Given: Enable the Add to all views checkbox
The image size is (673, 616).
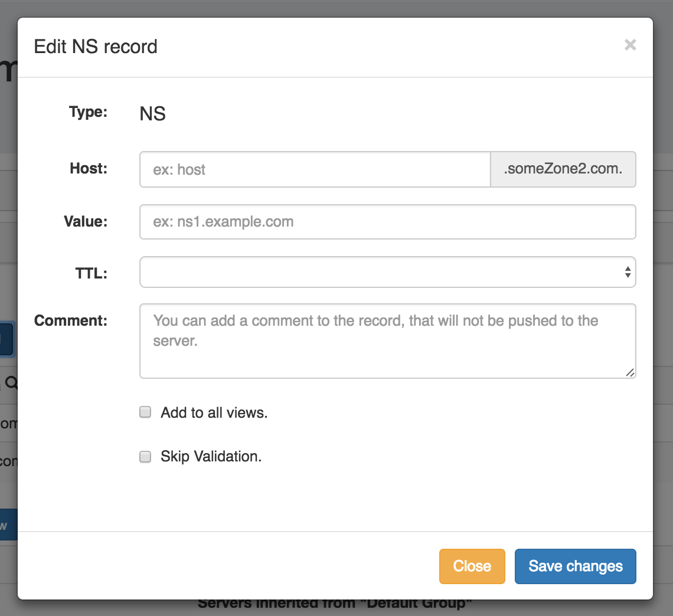Looking at the screenshot, I should click(145, 412).
